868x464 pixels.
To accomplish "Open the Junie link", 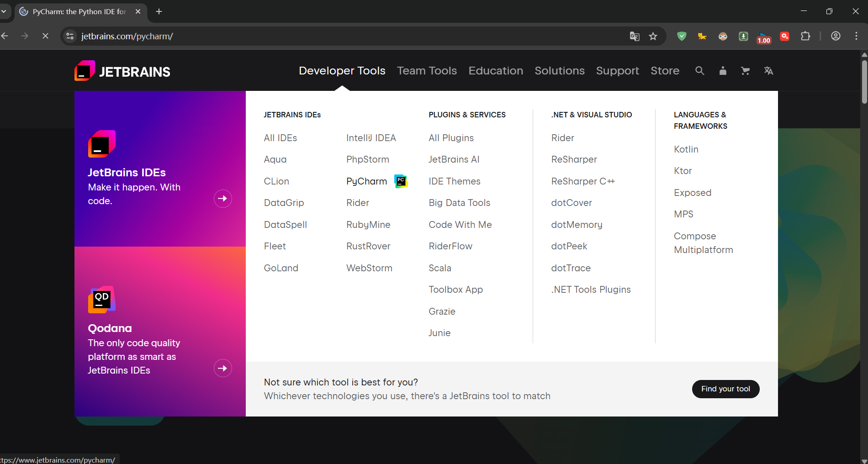I will (x=439, y=333).
